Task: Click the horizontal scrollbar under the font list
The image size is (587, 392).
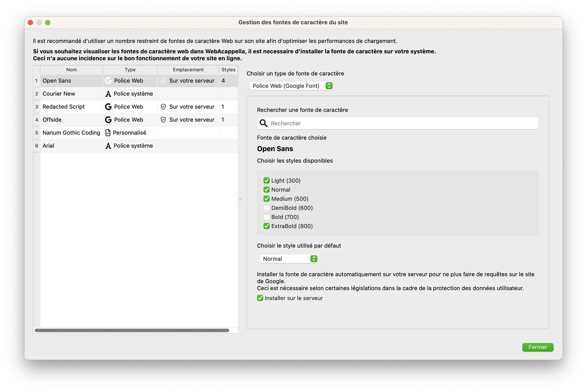Action: [x=132, y=331]
